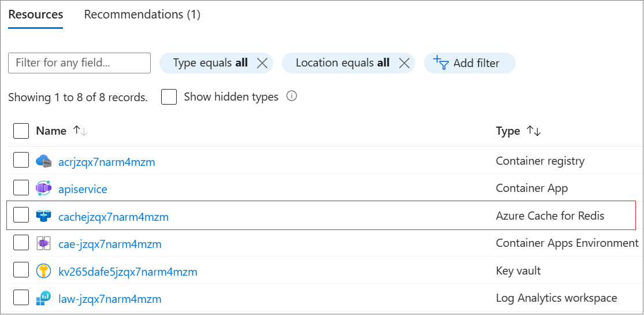Click the Azure Cache for Redis icon
Screen dimensions: 644x315
pyautogui.click(x=44, y=216)
